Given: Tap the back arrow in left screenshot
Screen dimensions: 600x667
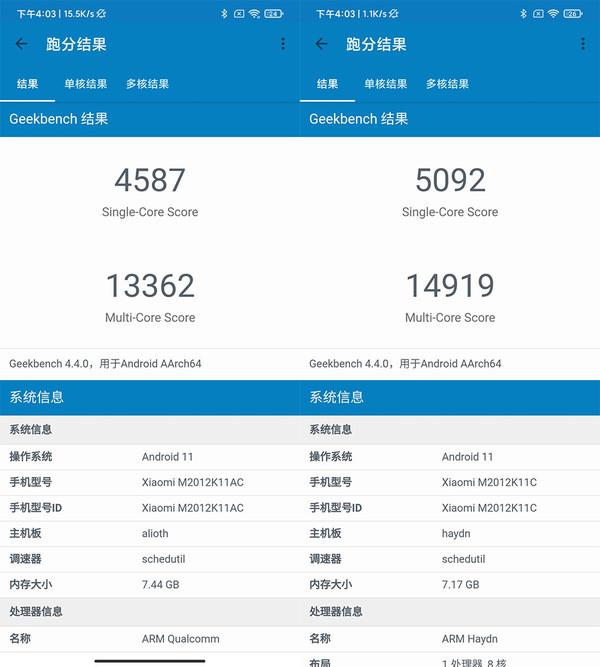Looking at the screenshot, I should point(22,43).
